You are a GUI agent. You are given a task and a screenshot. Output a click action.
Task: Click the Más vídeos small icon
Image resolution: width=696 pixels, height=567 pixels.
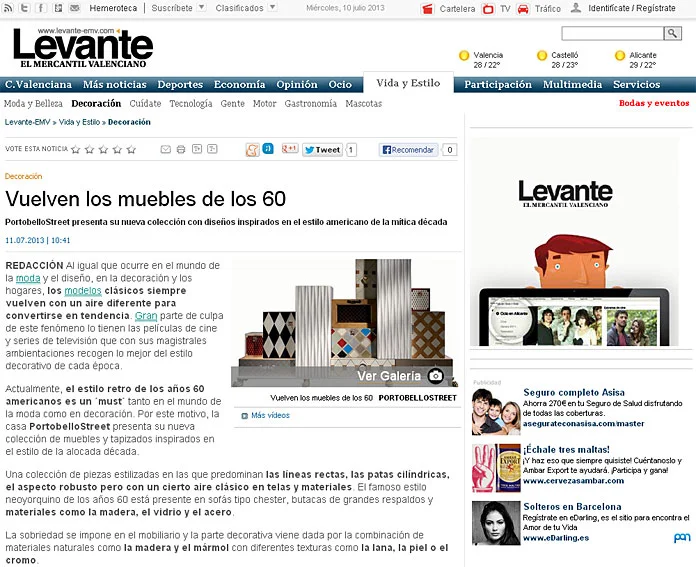click(244, 416)
